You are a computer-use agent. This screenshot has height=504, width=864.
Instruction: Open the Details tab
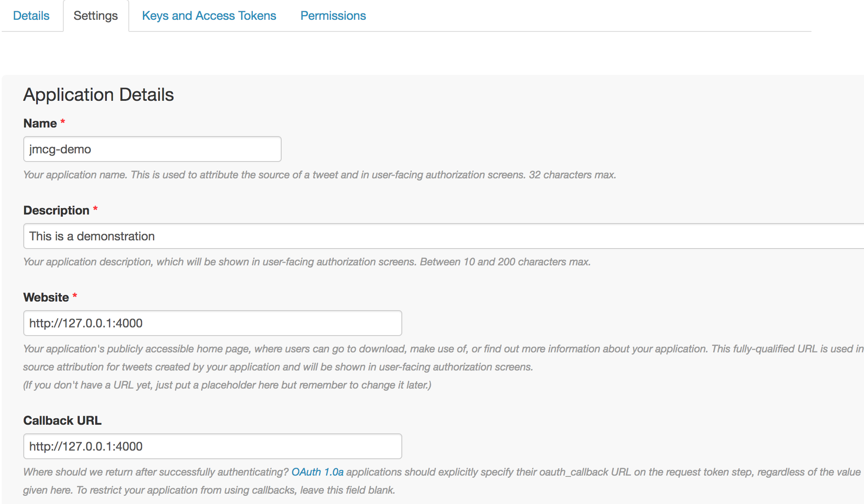31,16
